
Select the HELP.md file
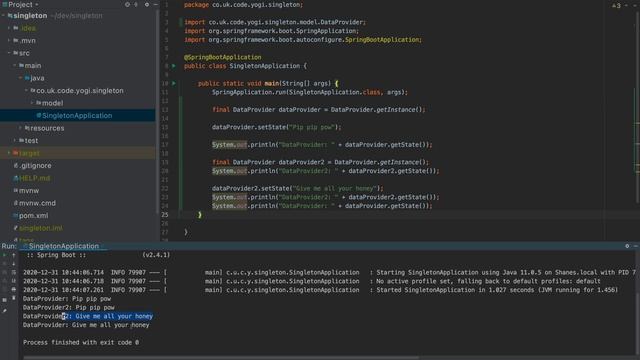pyautogui.click(x=32, y=178)
